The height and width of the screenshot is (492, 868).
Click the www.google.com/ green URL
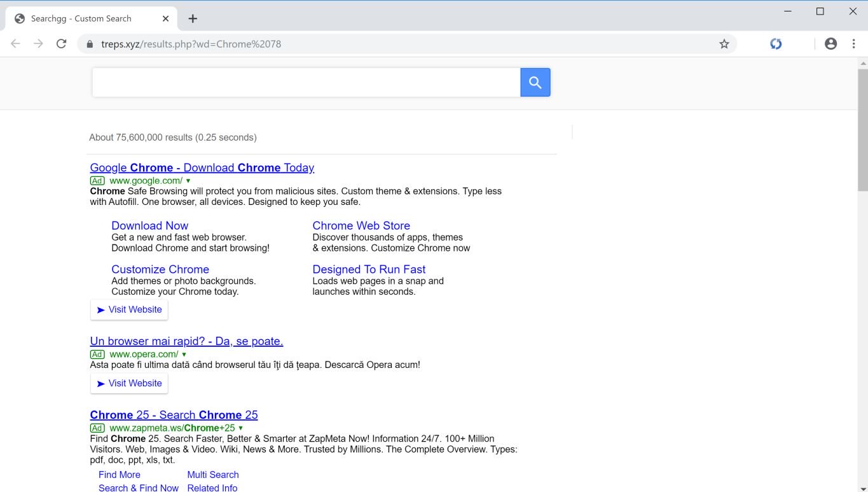point(146,181)
